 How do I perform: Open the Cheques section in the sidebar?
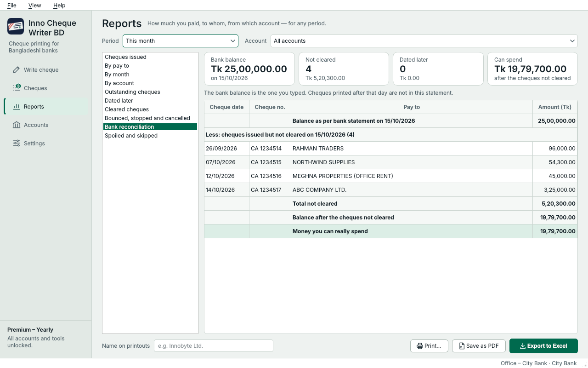coord(46,88)
